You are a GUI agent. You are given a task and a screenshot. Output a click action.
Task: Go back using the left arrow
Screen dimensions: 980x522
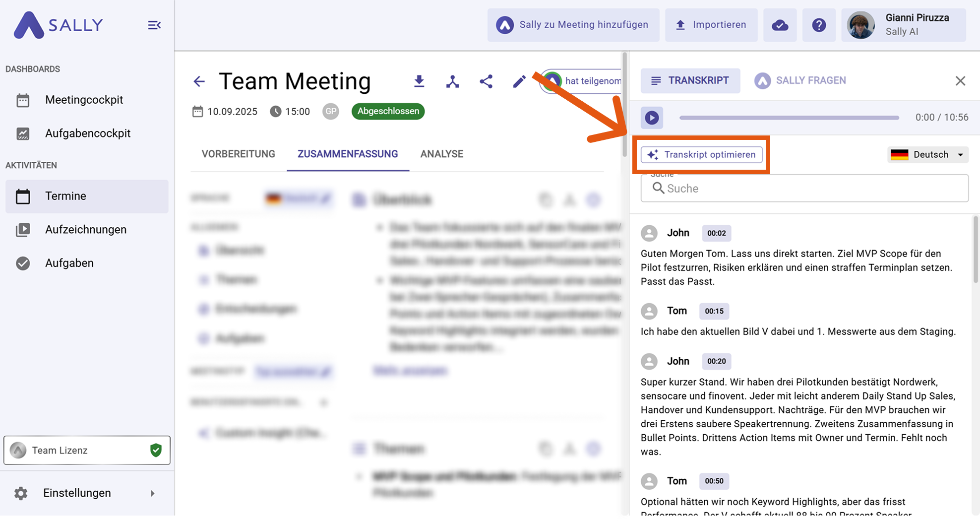pos(199,81)
